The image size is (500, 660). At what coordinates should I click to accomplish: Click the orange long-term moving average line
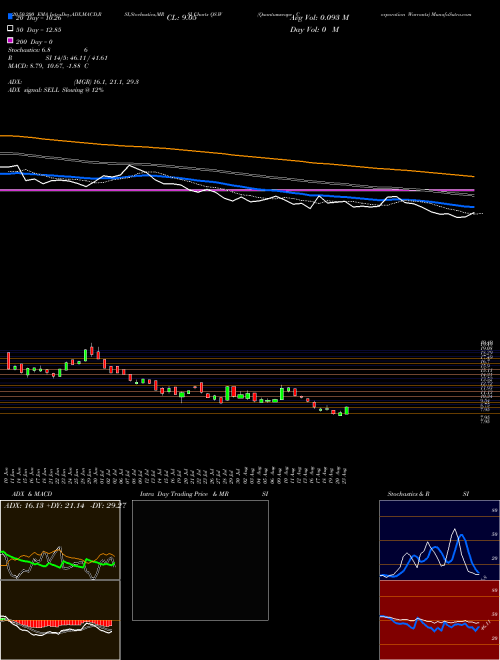click(x=237, y=155)
